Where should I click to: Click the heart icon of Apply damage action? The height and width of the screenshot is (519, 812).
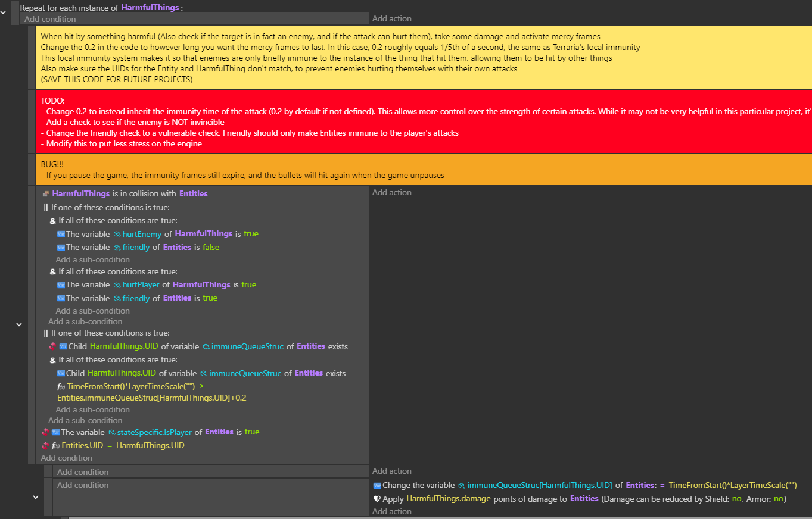click(377, 499)
